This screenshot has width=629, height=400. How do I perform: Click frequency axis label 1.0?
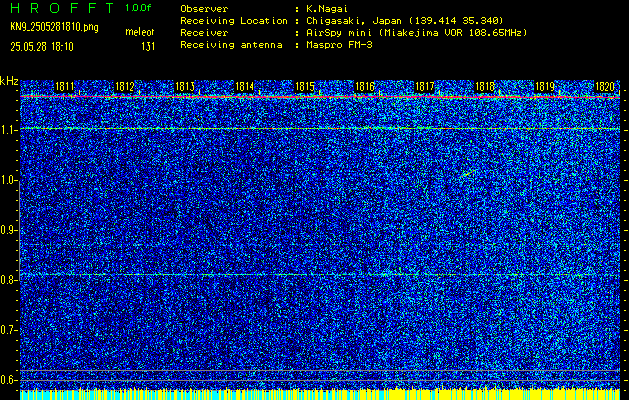(7, 181)
